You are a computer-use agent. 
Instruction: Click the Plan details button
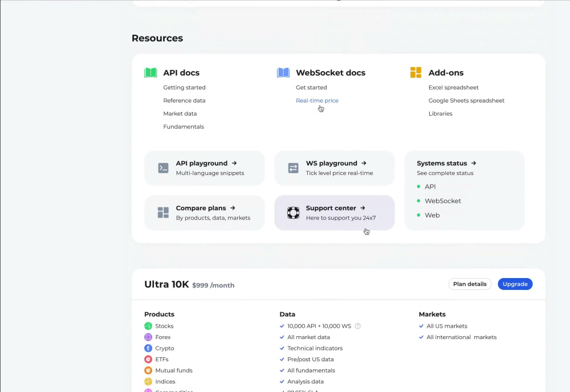(470, 284)
